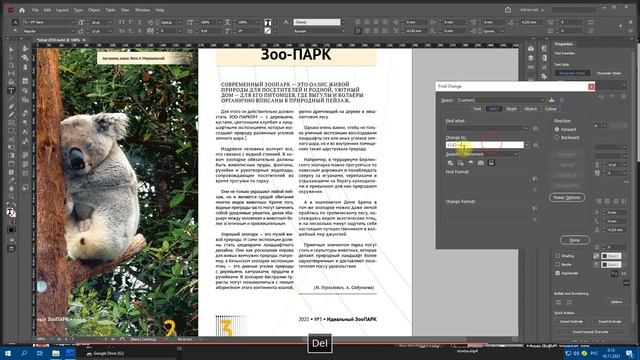Select the Gap tool
The image size is (640, 360).
pyautogui.click(x=11, y=73)
